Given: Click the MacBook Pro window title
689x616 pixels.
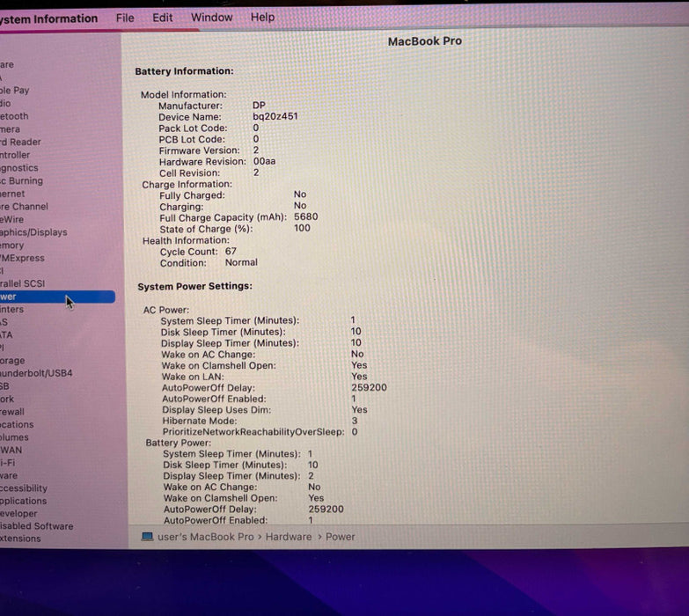Looking at the screenshot, I should click(425, 41).
